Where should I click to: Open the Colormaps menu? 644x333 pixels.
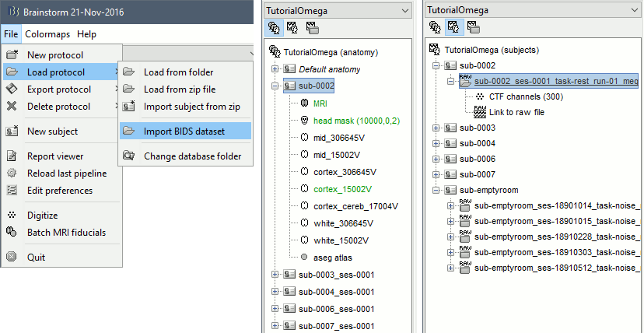(x=47, y=34)
